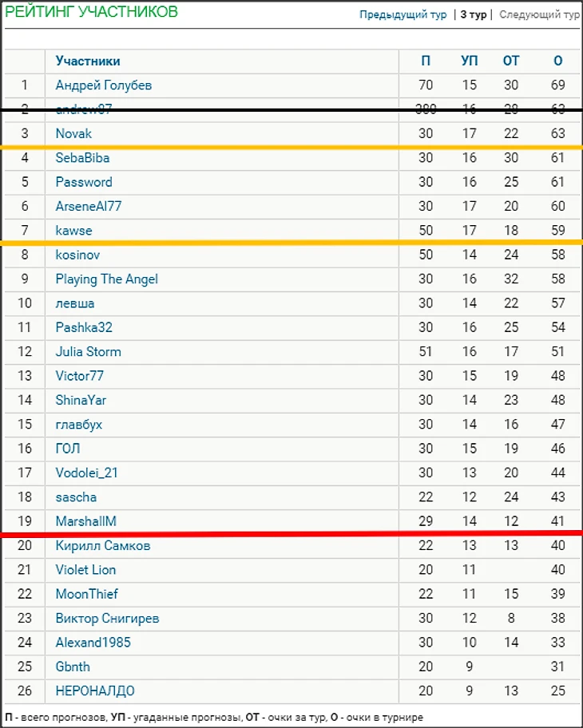
Task: View Julia Storm's profile
Action: point(89,351)
